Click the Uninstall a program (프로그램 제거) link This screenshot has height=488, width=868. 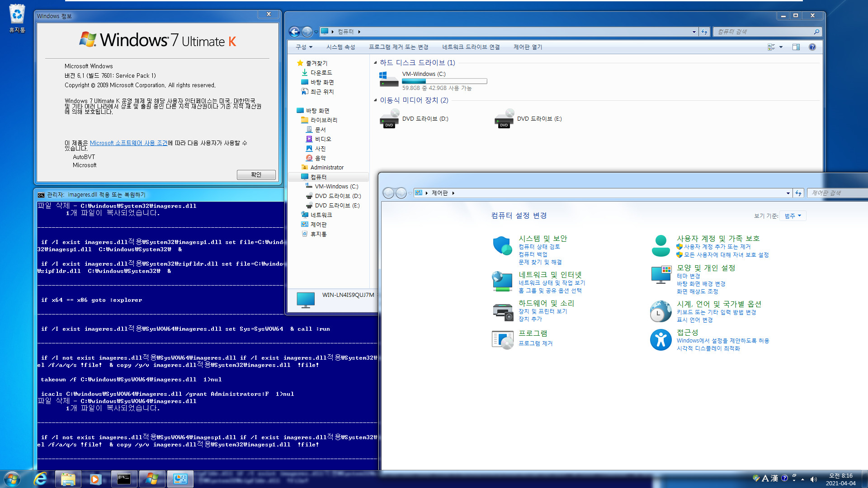(535, 343)
